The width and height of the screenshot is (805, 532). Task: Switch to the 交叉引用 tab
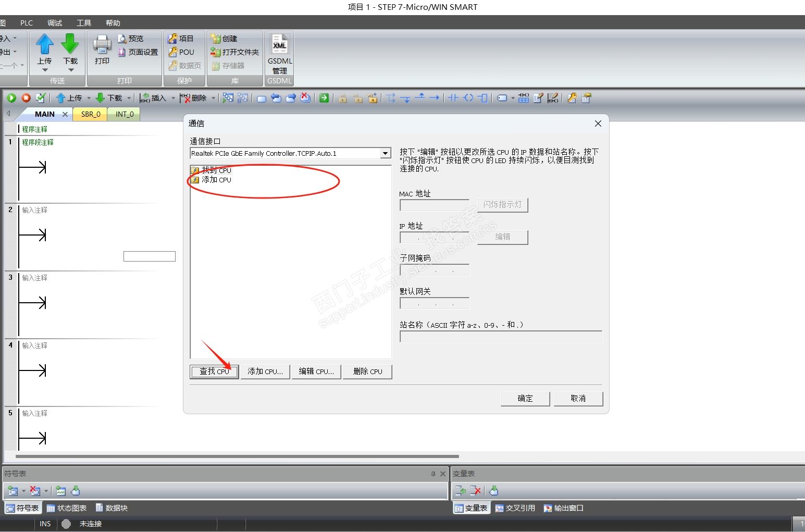click(515, 508)
